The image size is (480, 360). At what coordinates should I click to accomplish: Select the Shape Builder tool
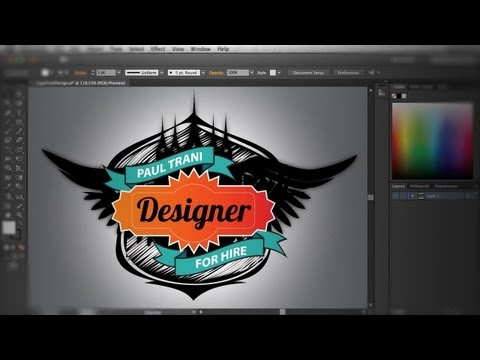point(8,168)
